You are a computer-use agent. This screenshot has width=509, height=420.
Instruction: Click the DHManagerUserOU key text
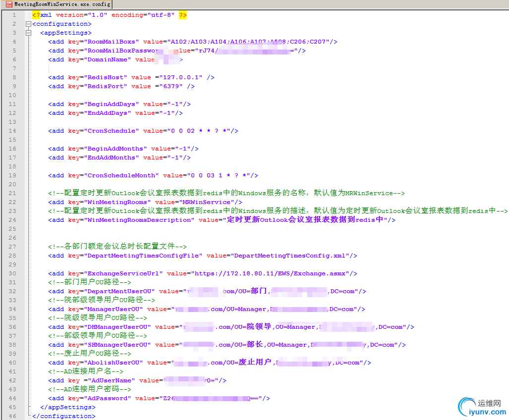(x=117, y=327)
